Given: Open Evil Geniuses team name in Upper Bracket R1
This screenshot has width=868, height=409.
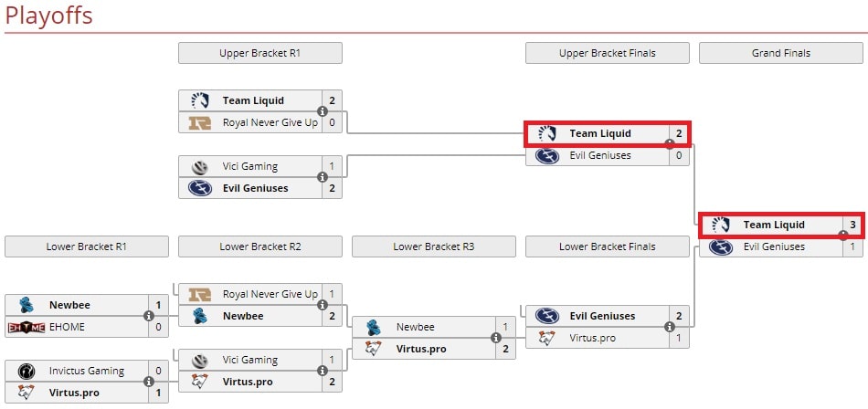Looking at the screenshot, I should pyautogui.click(x=255, y=188).
